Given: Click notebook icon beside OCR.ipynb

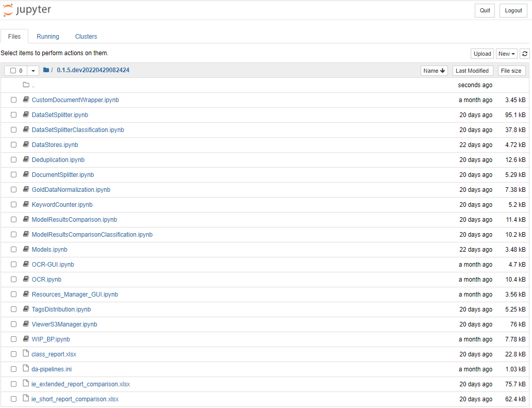Looking at the screenshot, I should tap(26, 279).
